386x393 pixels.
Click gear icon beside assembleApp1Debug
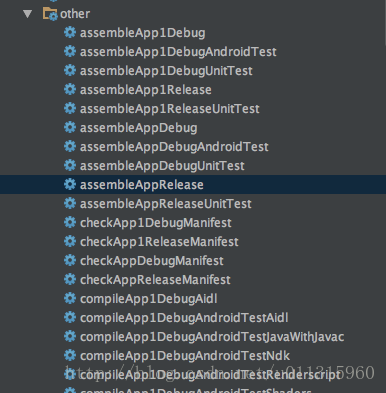pos(70,32)
